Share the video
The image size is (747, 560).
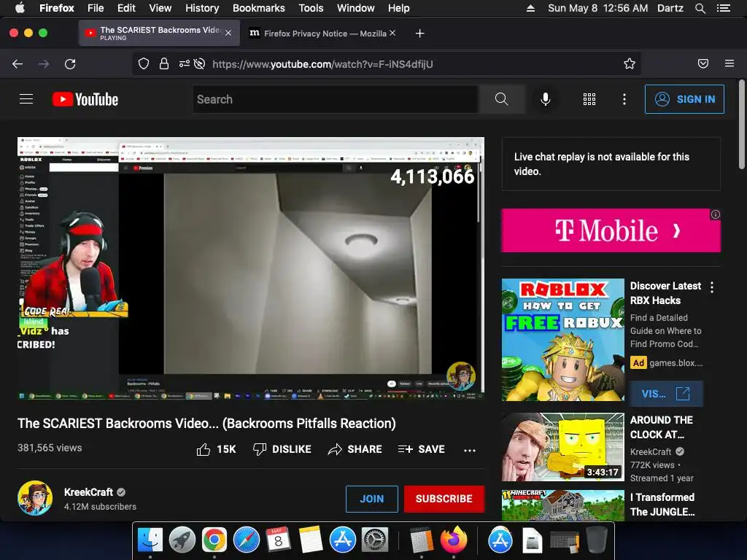355,449
